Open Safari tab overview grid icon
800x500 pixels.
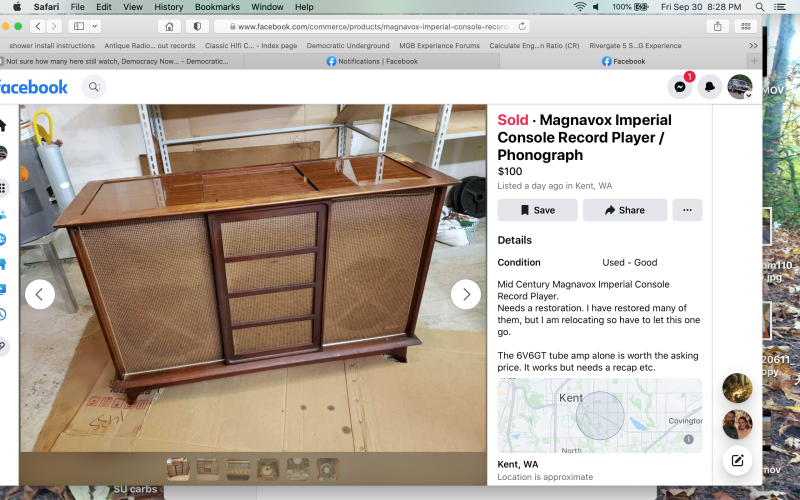click(x=745, y=27)
